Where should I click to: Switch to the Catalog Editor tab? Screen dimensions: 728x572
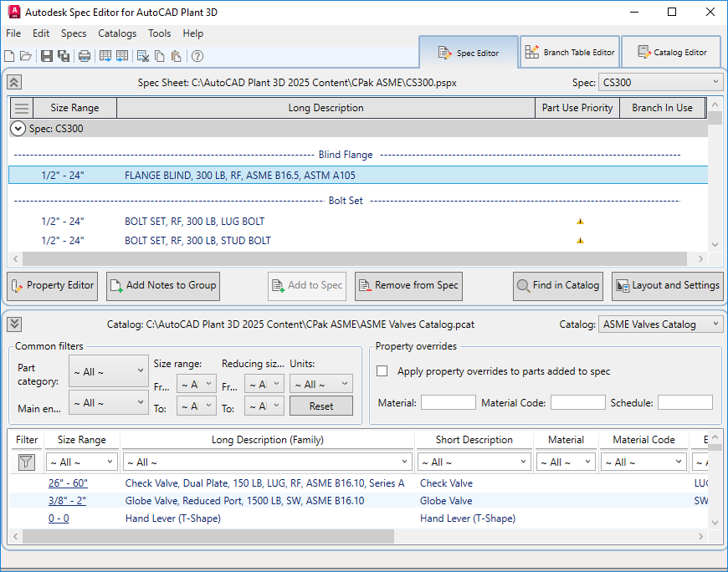pyautogui.click(x=671, y=52)
